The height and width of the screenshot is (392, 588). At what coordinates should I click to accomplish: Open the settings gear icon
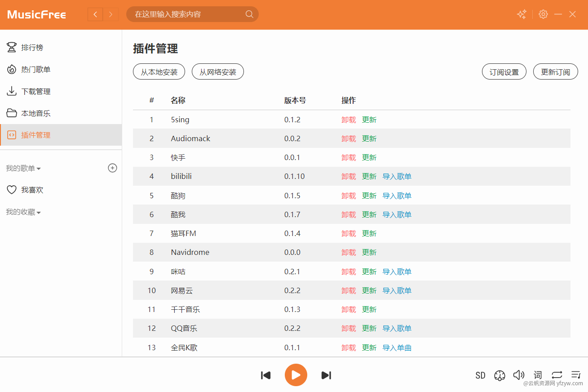pyautogui.click(x=543, y=14)
